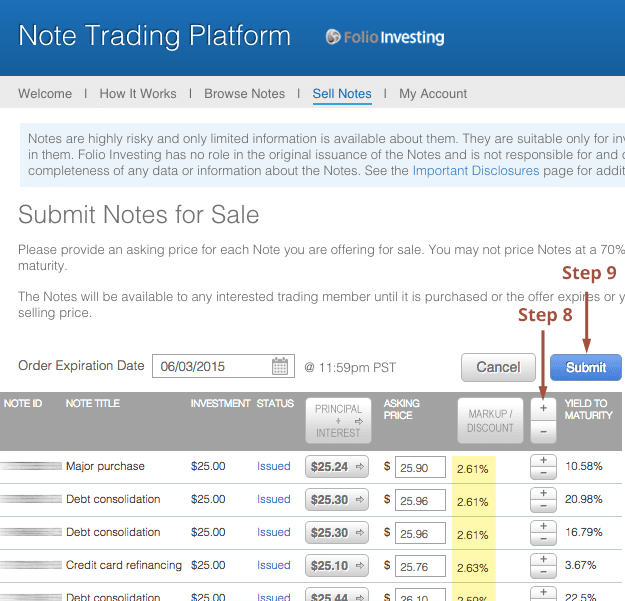Decrease Major purchase asking price with minus
The width and height of the screenshot is (625, 601).
tap(543, 473)
